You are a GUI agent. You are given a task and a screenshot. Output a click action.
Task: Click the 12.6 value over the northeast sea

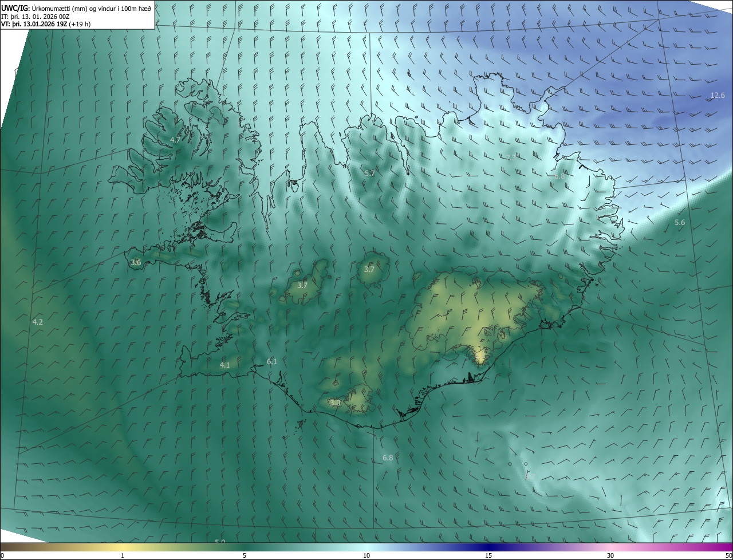tap(718, 95)
